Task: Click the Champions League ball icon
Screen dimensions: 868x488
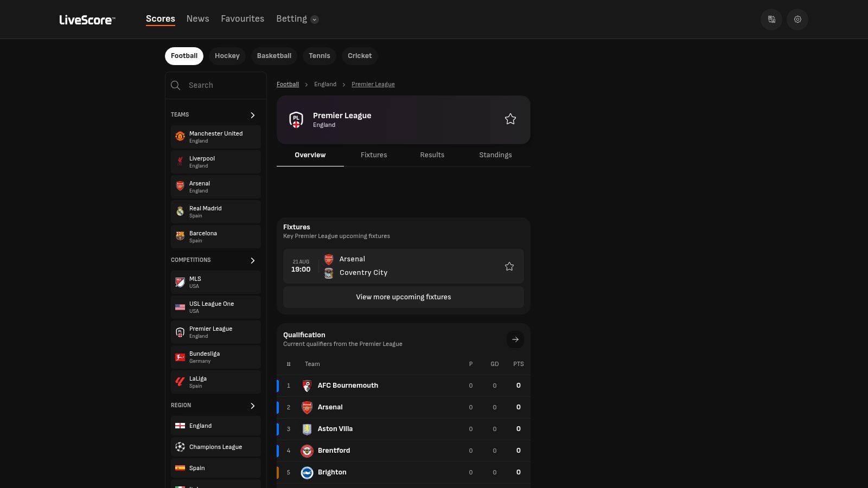Action: (x=180, y=447)
